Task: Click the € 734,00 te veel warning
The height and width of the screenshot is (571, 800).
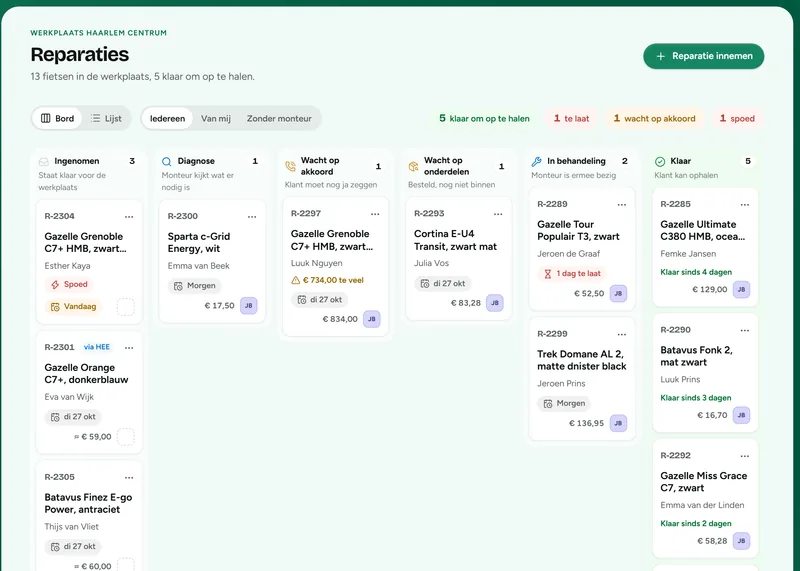Action: point(328,280)
